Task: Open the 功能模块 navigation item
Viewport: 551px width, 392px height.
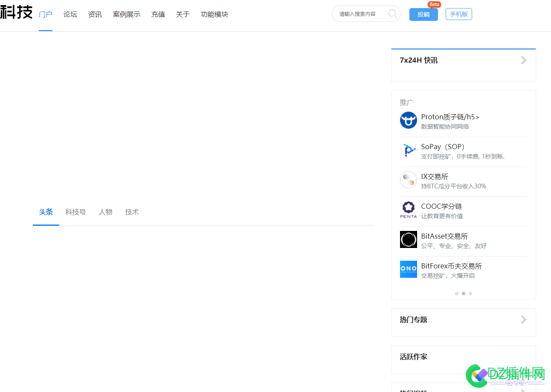Action: (215, 14)
